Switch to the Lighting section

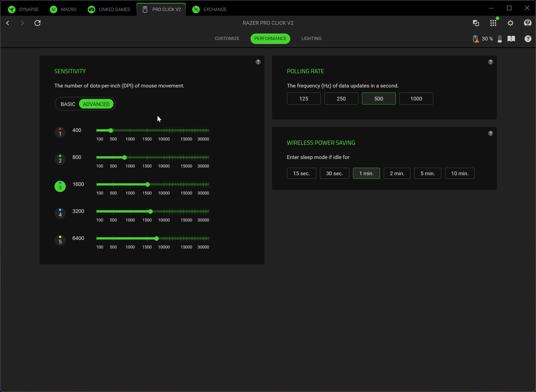pos(312,39)
